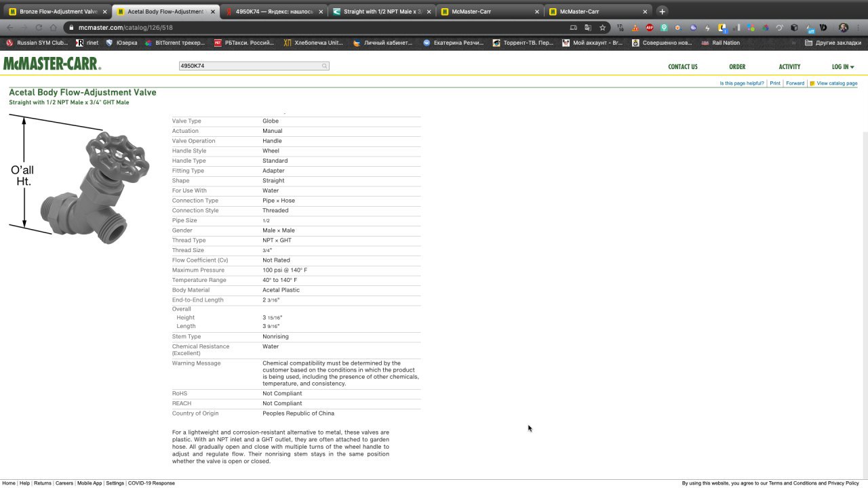
Task: Switch to the Straight with 1/2 NPT Male tab
Action: pos(382,12)
